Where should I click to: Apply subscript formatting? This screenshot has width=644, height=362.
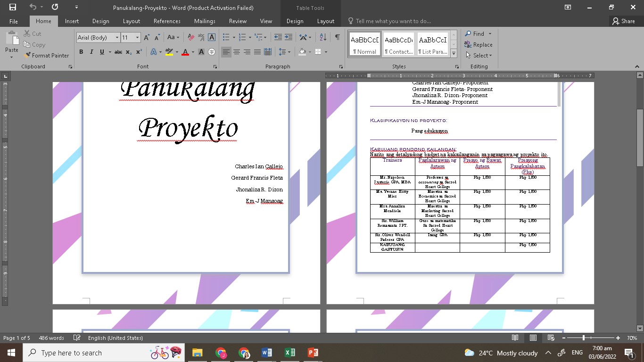tap(129, 52)
